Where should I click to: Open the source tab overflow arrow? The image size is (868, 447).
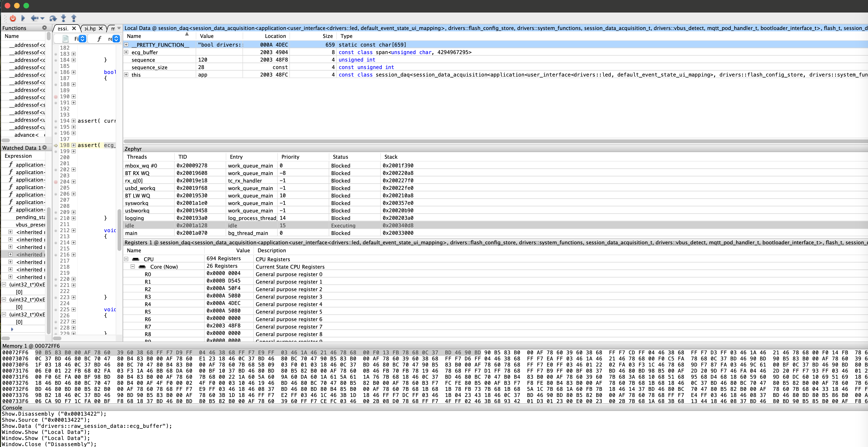(x=119, y=28)
